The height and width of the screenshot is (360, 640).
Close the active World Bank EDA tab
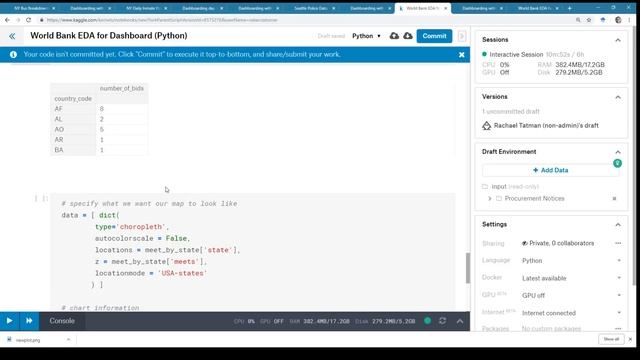[x=445, y=8]
